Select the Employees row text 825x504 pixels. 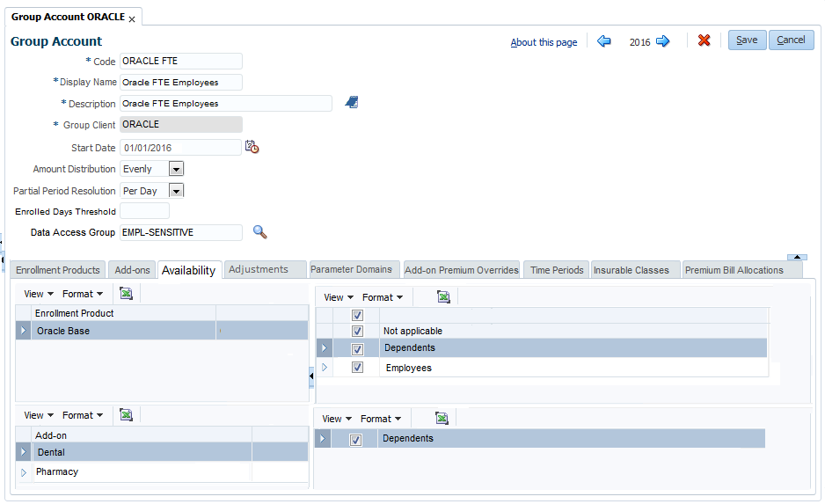[x=409, y=368]
